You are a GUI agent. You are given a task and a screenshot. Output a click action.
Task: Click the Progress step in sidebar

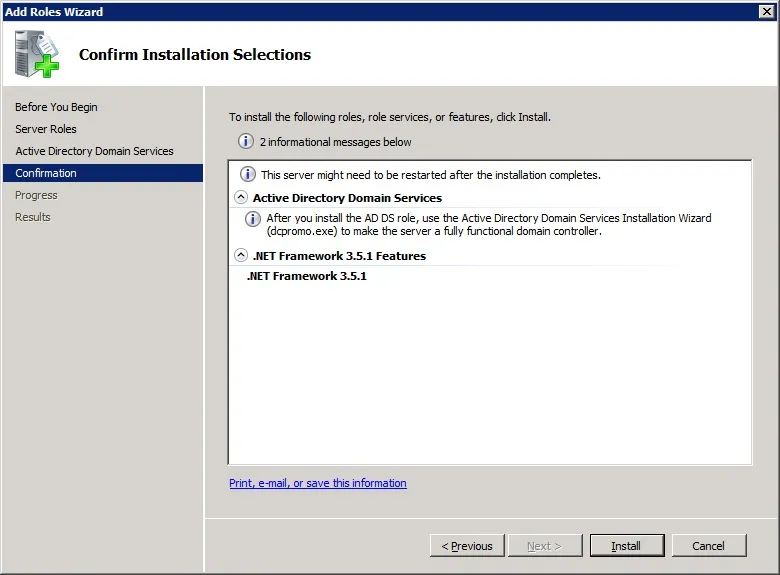click(36, 195)
